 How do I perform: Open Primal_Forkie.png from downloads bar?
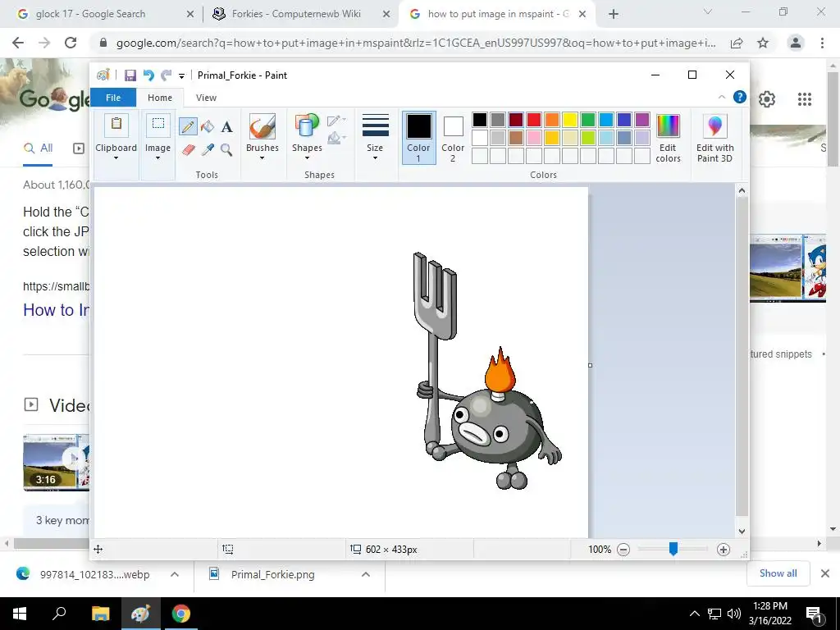[272, 574]
